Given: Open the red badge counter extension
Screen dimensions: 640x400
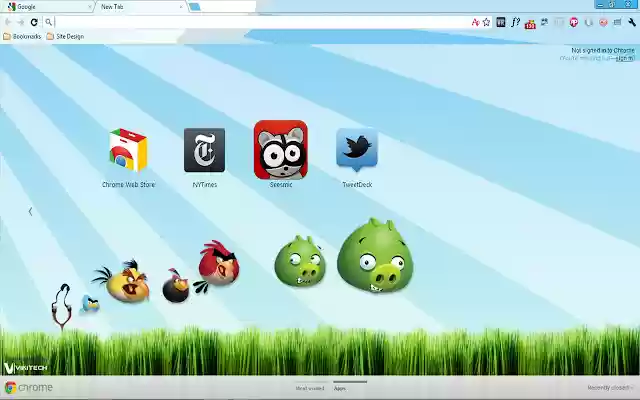Looking at the screenshot, I should (530, 23).
